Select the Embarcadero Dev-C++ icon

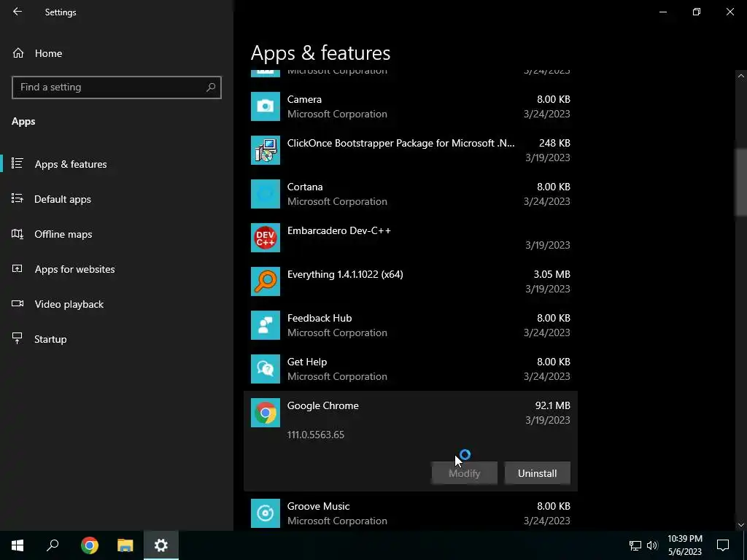tap(266, 238)
